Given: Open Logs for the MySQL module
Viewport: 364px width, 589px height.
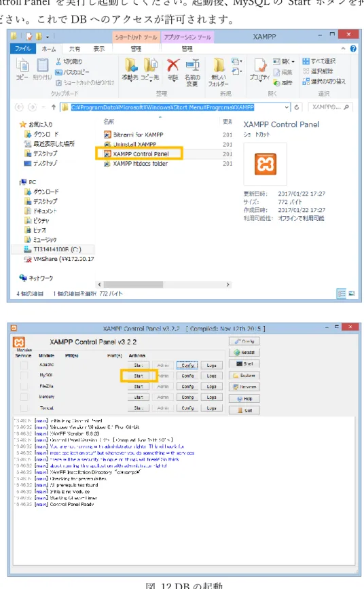Looking at the screenshot, I should coord(211,376).
